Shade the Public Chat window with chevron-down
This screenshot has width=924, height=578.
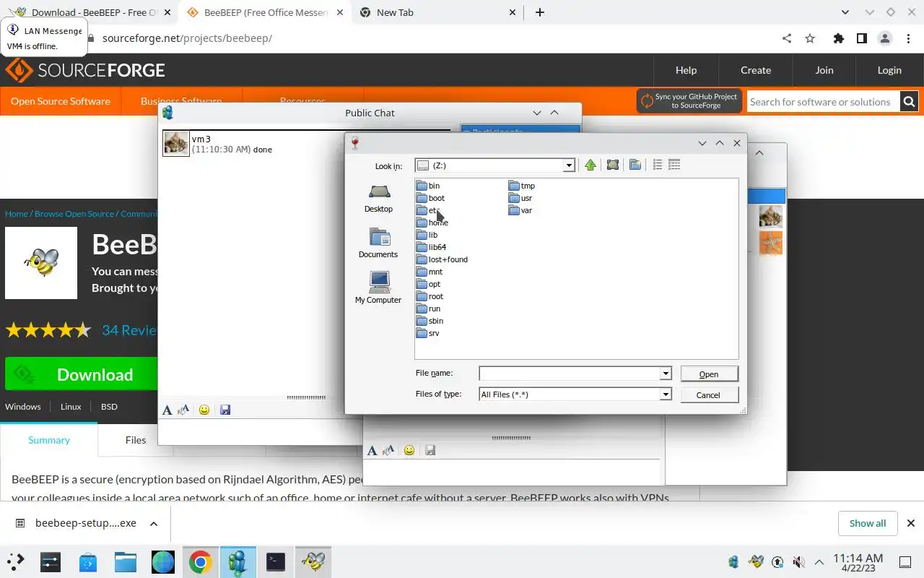[x=537, y=113]
